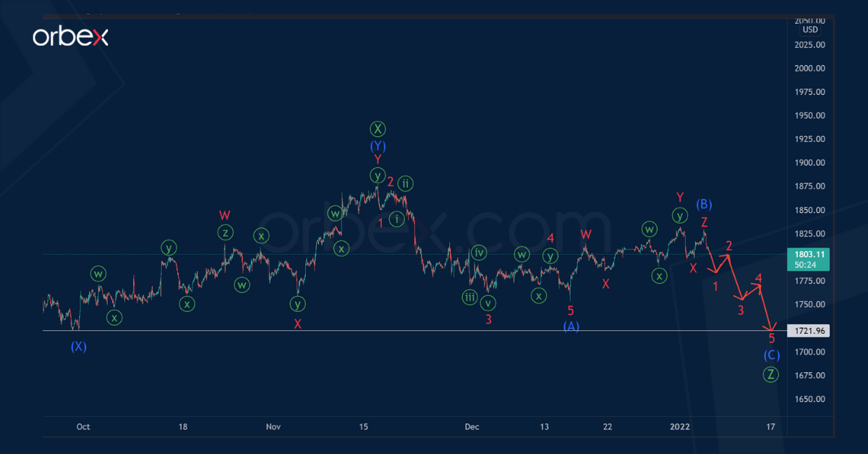Select the green circled iv sub-wave label
The width and height of the screenshot is (868, 454).
[479, 253]
